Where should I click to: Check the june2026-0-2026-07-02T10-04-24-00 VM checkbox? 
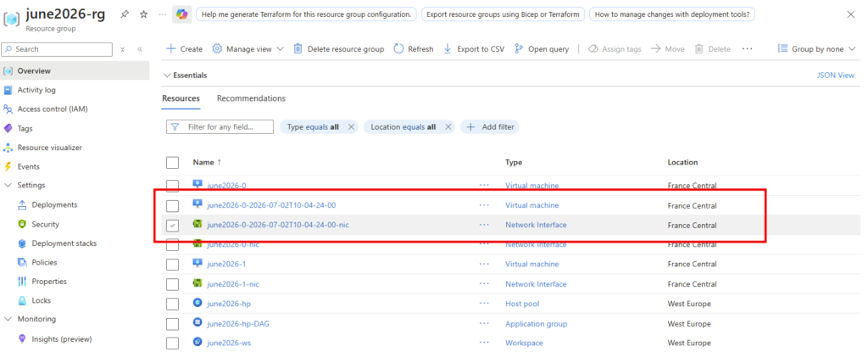(173, 205)
